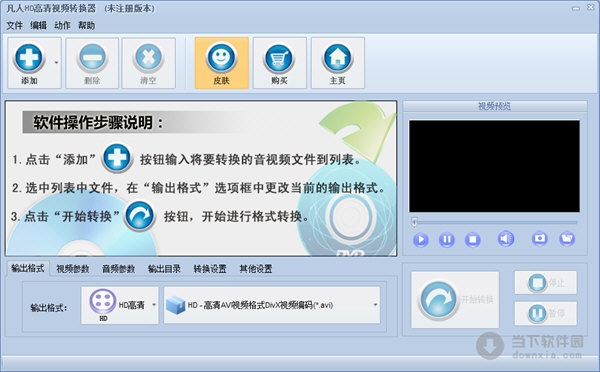Open the HD高清 category dropdown
This screenshot has height=372, width=600.
[120, 305]
